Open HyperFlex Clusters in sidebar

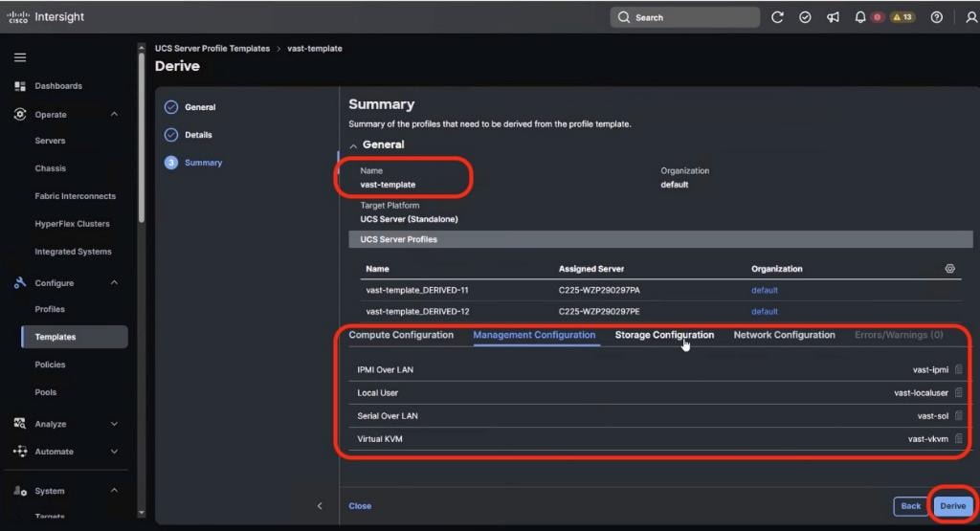pos(72,224)
